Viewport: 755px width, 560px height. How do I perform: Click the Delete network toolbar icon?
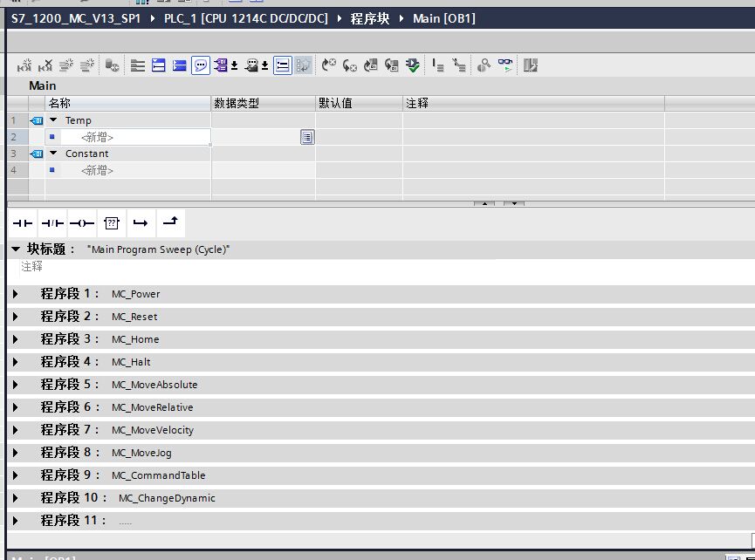tap(45, 65)
